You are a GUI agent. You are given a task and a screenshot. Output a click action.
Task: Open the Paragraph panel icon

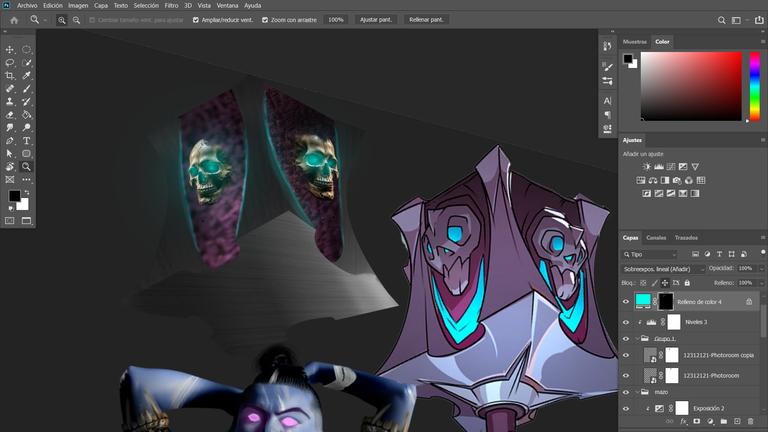click(x=607, y=115)
